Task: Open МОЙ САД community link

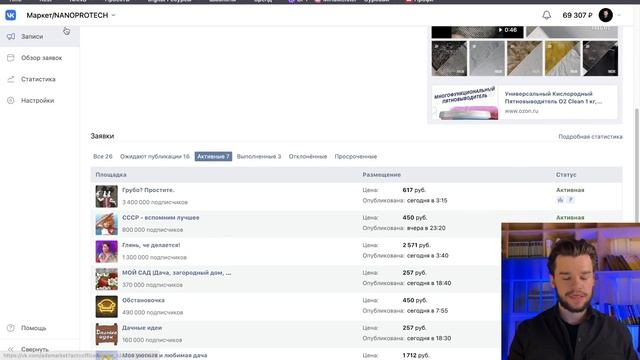Action: click(x=176, y=272)
